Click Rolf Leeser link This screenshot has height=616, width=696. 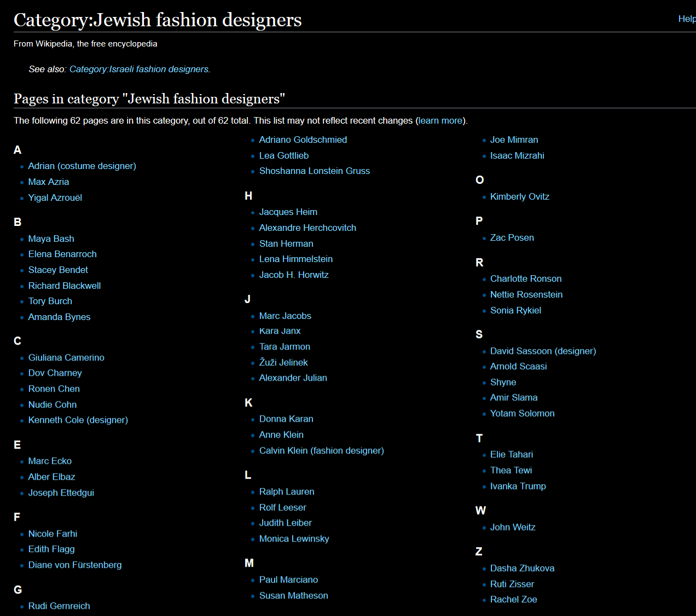(x=283, y=507)
